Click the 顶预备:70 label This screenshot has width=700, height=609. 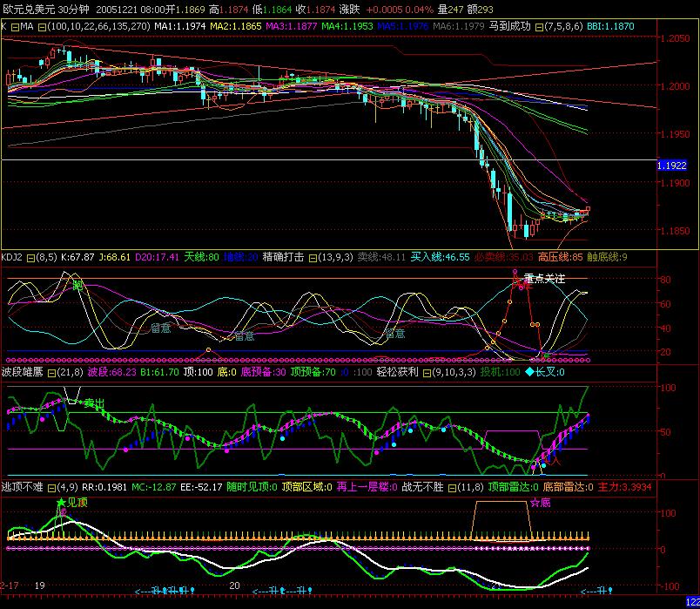pos(313,372)
